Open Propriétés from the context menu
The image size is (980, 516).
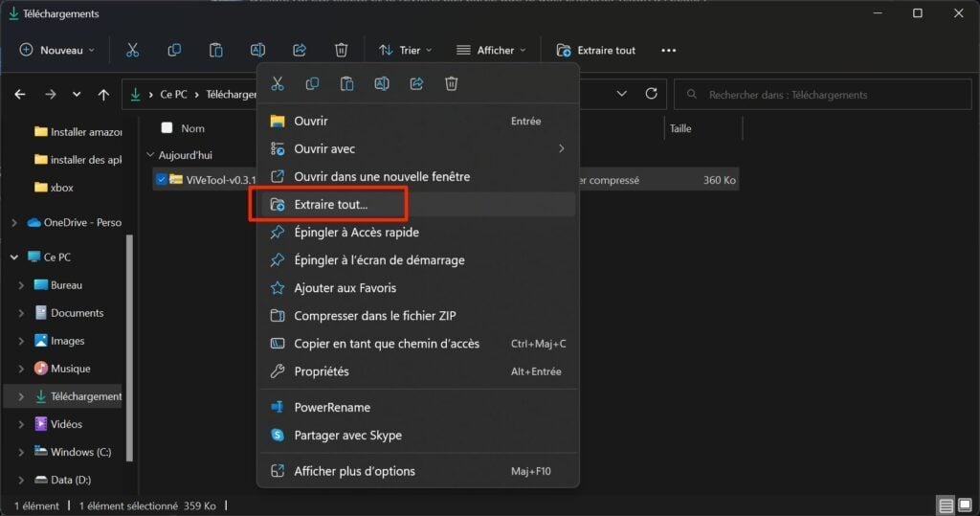(417, 371)
